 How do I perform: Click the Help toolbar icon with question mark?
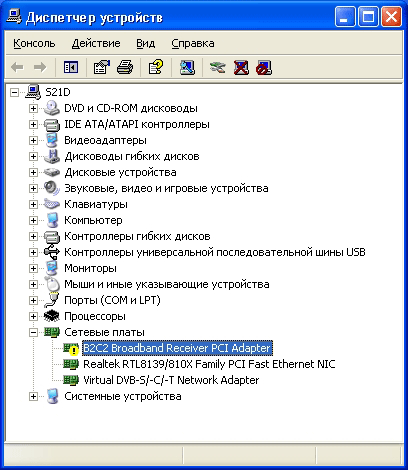pyautogui.click(x=156, y=67)
